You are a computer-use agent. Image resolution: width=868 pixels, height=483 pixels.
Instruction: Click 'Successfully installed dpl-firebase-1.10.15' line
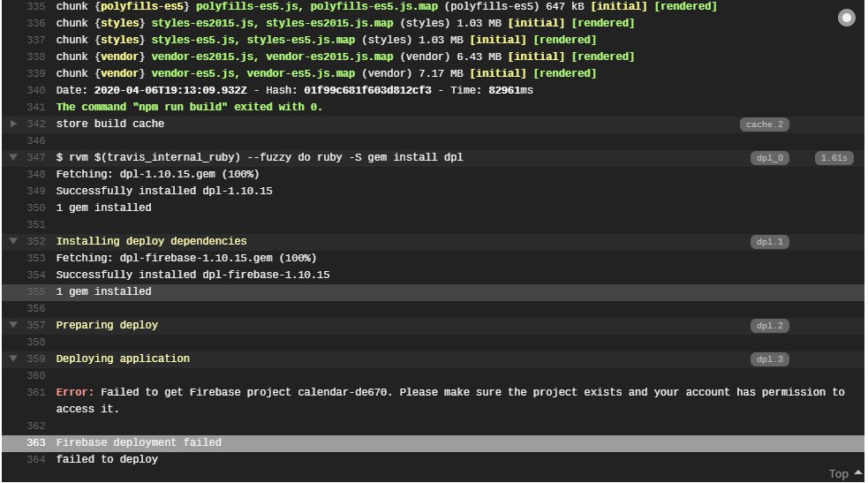click(192, 275)
